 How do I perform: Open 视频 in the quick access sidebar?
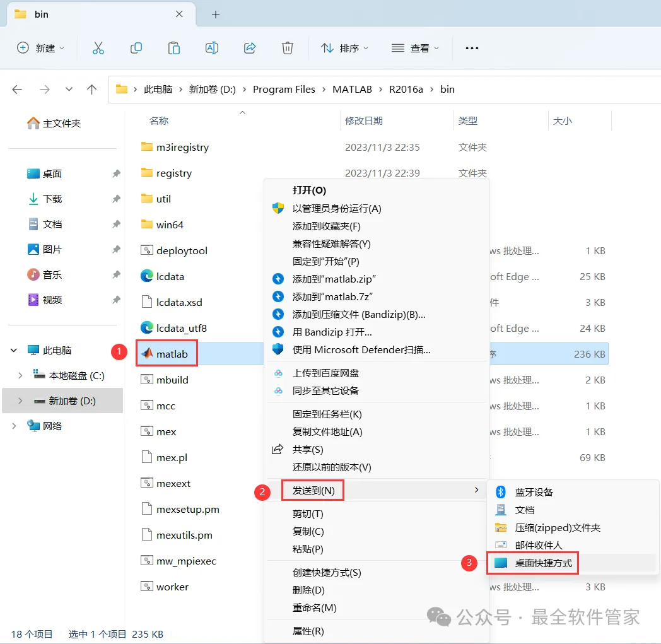(x=45, y=300)
